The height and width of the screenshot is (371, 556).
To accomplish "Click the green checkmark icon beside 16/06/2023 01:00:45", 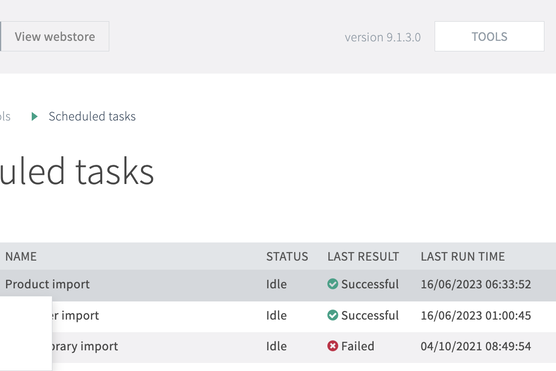I will pyautogui.click(x=333, y=315).
